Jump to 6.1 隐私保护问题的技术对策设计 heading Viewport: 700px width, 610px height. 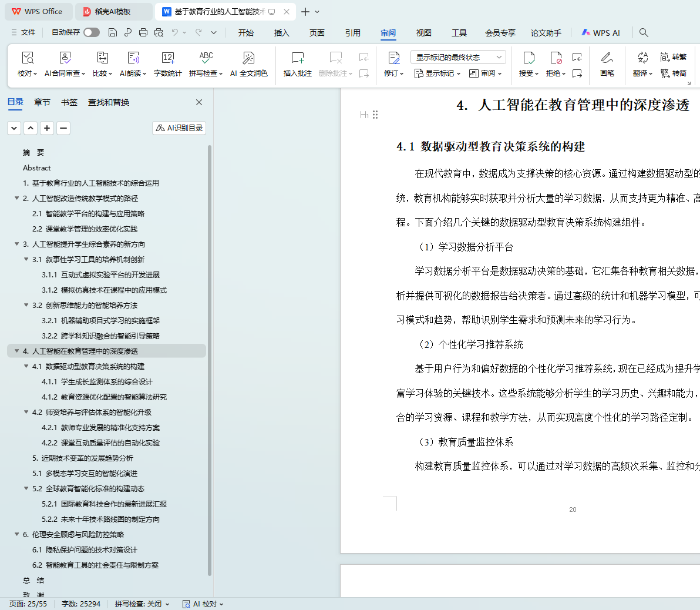[85, 549]
